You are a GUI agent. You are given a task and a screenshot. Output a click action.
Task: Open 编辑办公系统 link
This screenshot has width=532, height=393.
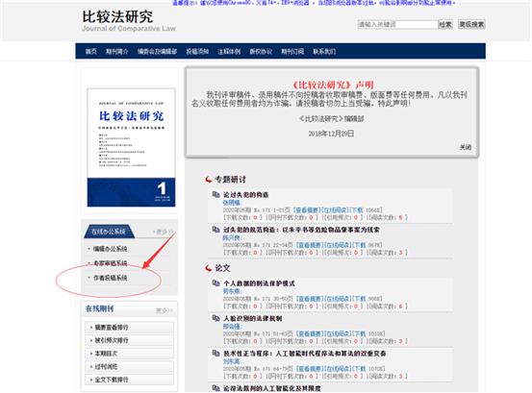tap(111, 249)
